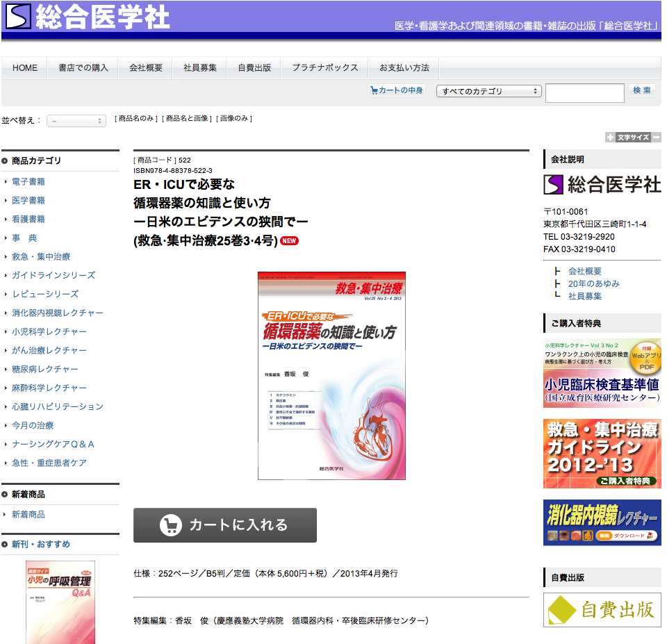Go to HOME in the navigation bar
667x644 pixels.
(x=25, y=68)
